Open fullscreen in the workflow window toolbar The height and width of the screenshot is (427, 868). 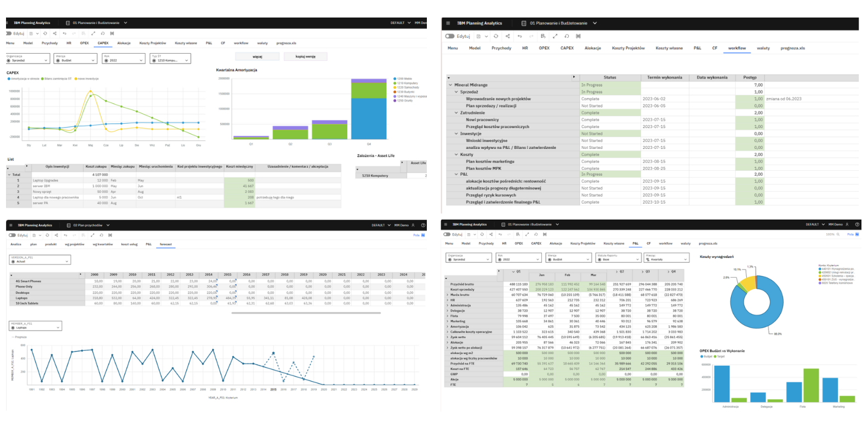[555, 36]
